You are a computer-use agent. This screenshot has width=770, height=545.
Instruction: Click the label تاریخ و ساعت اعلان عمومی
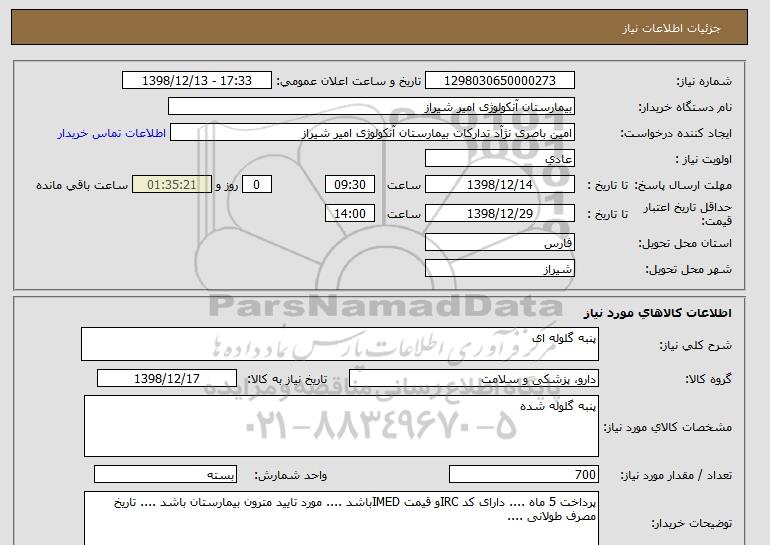click(x=349, y=81)
